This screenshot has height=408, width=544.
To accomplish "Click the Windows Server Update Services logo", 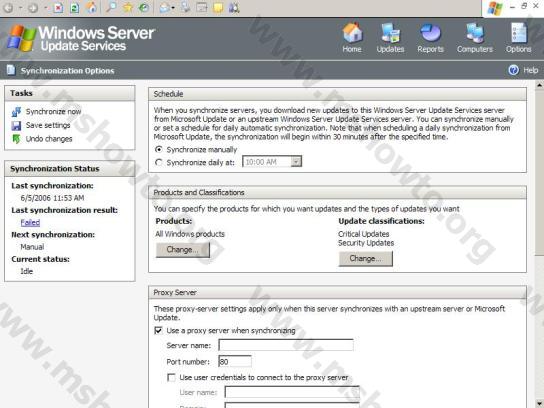I will (81, 38).
